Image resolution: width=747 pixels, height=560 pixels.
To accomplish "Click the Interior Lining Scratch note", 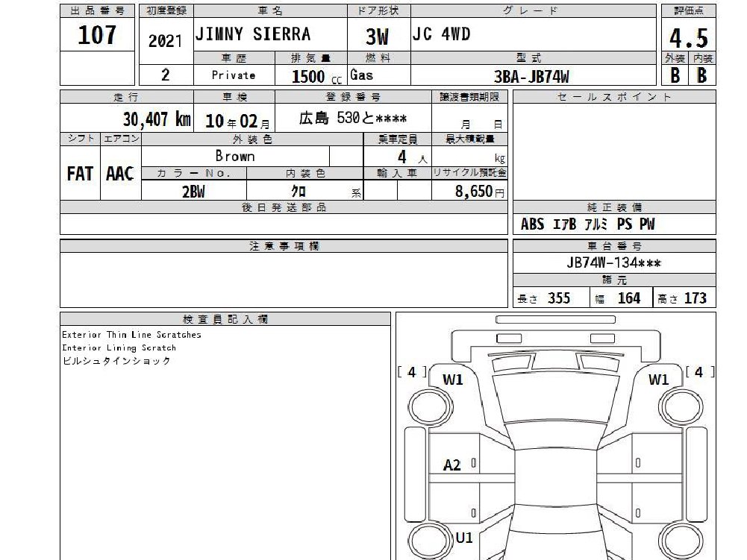I will [119, 347].
